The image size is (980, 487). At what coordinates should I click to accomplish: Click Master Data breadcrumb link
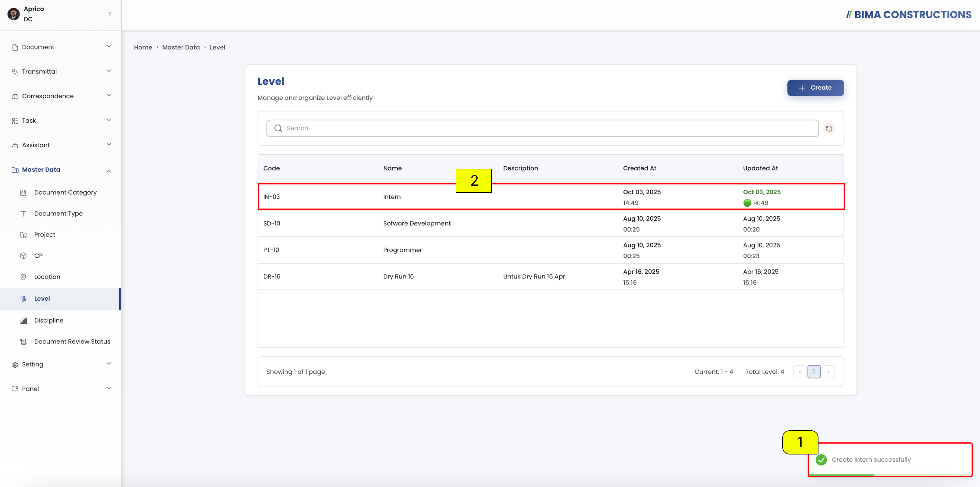(181, 48)
